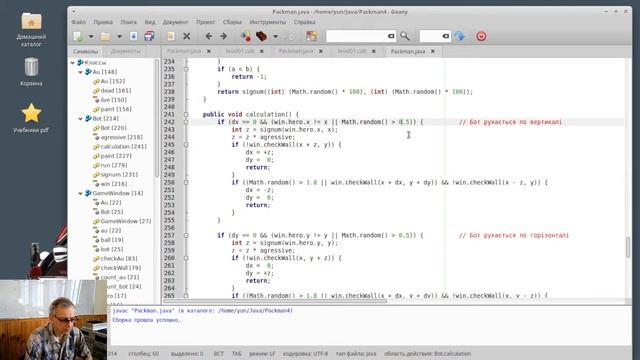Toggle the fold marker at line 241
Image resolution: width=640 pixels, height=360 pixels.
point(186,115)
